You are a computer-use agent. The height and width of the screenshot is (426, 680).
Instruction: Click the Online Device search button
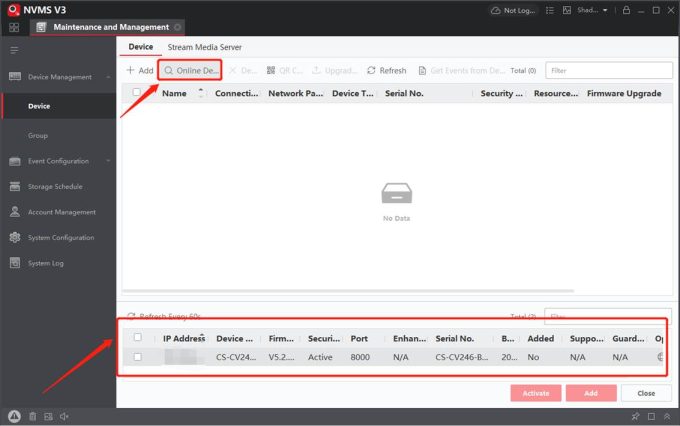(x=190, y=71)
